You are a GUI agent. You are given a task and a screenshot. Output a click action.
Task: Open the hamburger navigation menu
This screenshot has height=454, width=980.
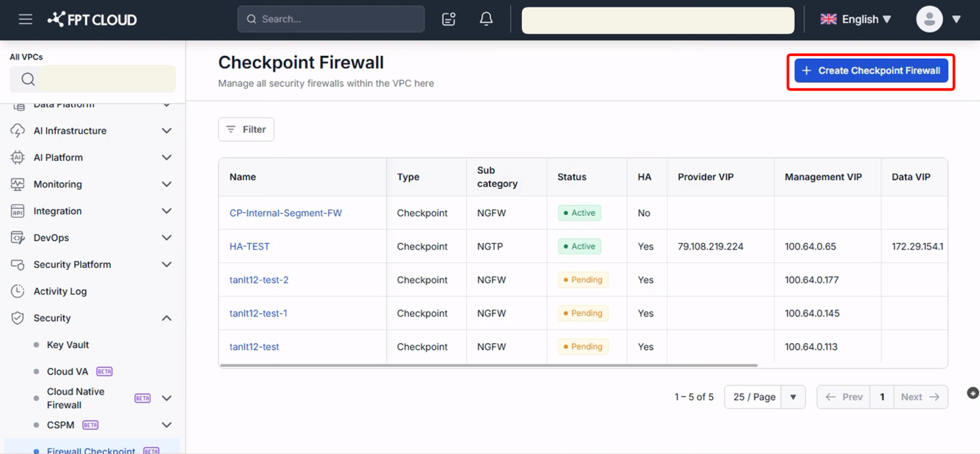tap(25, 19)
